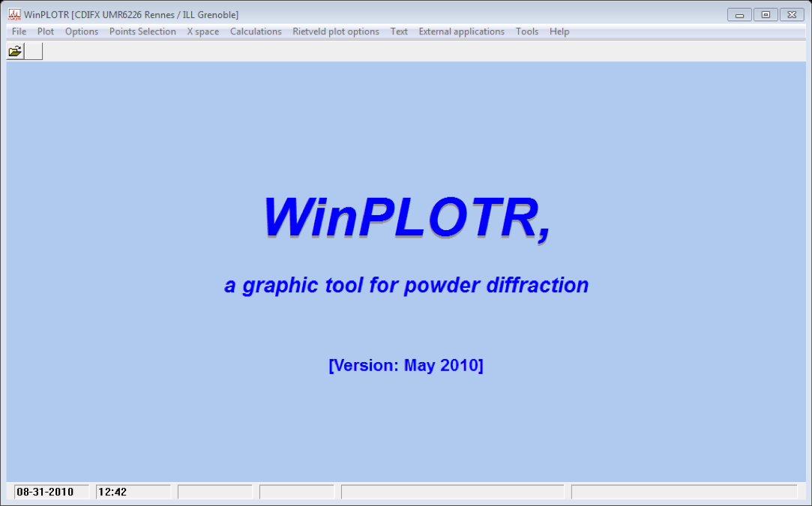
Task: Close the WinPLOTR window
Action: (792, 15)
